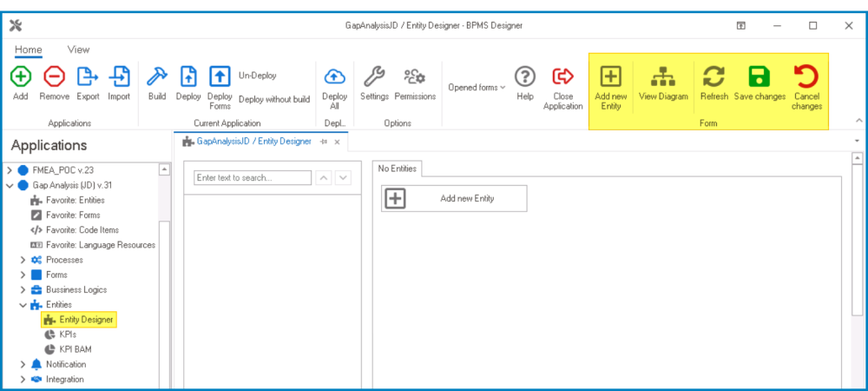The image size is (868, 391).
Task: Click Deploy without build button
Action: [274, 99]
